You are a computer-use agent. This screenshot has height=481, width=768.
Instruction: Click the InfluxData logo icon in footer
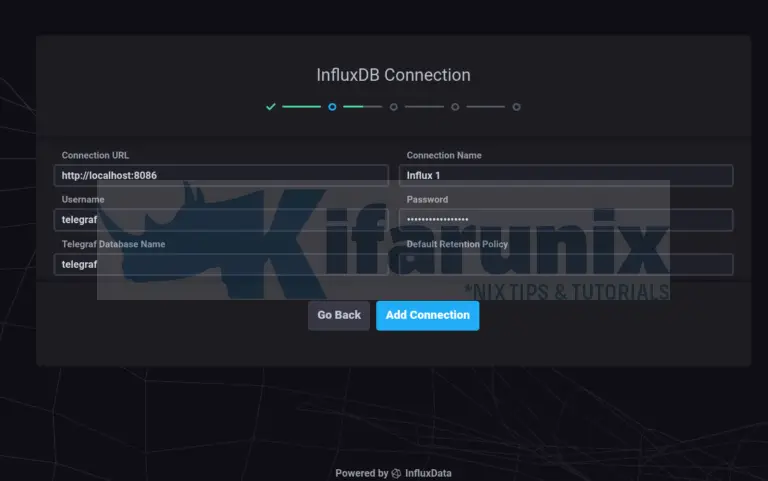396,473
